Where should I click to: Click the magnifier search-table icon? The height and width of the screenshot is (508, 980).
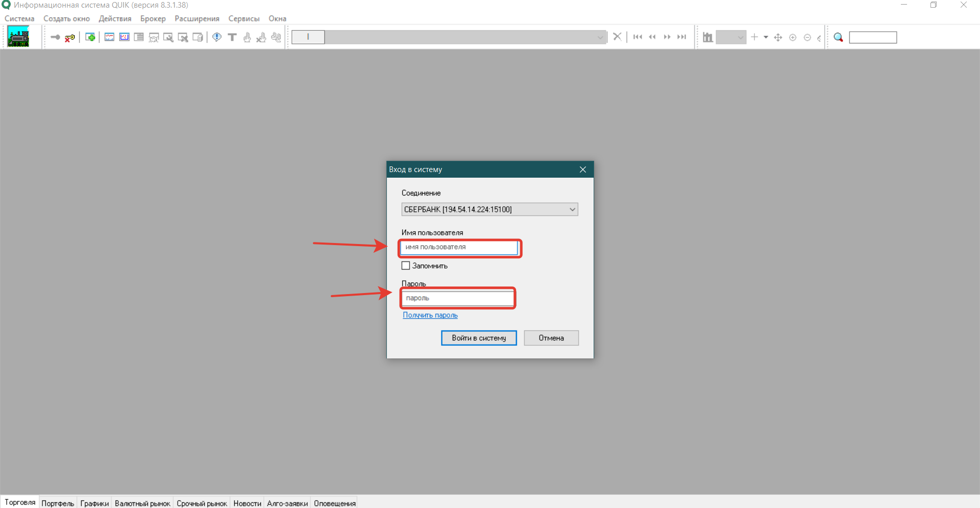(x=168, y=37)
